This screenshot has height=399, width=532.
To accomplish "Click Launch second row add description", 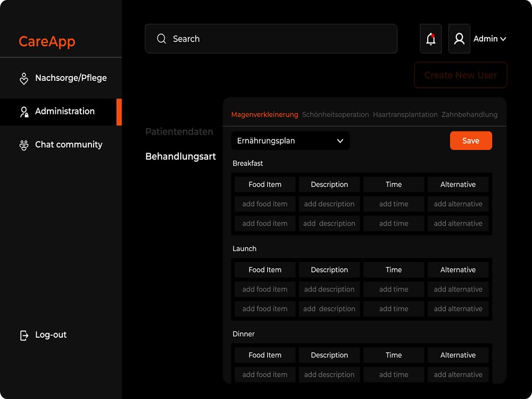I will click(x=329, y=309).
